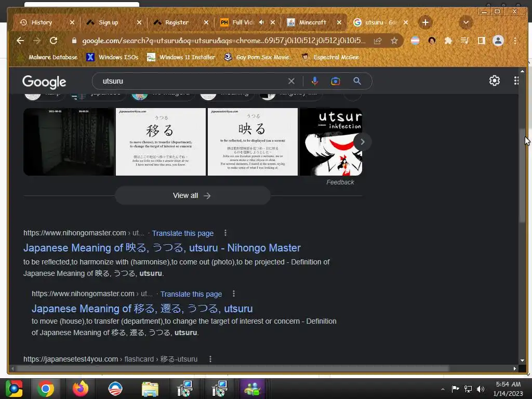Translate the first Nihongo Master page
This screenshot has width=532, height=399.
(183, 233)
